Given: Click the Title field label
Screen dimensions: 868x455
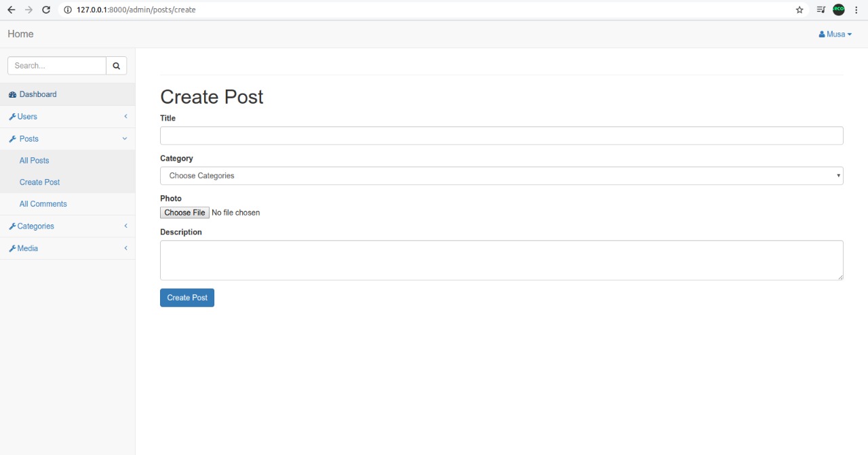Looking at the screenshot, I should [x=167, y=118].
